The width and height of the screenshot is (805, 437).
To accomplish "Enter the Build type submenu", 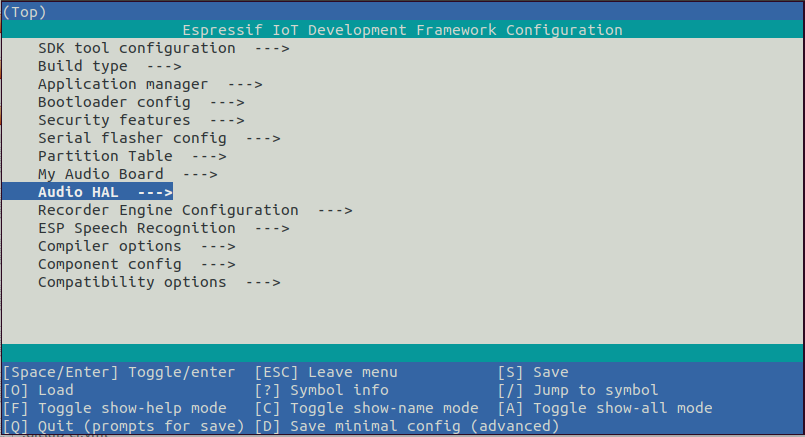I will 83,66.
